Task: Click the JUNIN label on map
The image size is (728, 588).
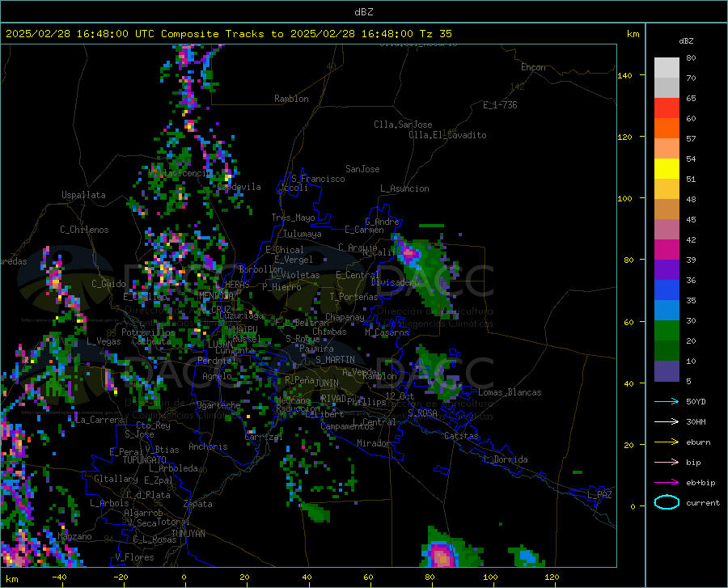Action: [327, 383]
